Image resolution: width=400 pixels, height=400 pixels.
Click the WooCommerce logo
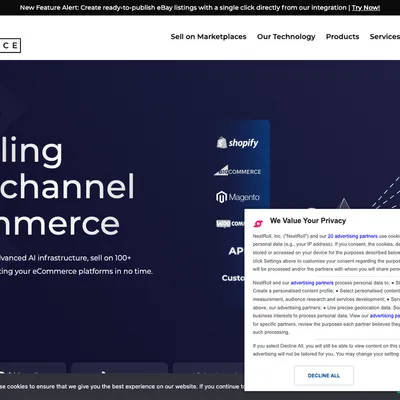tap(230, 224)
